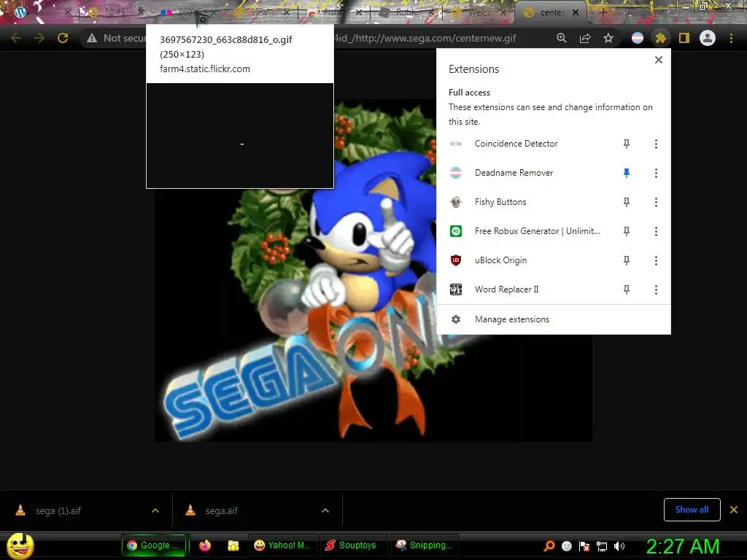The width and height of the screenshot is (747, 560).
Task: Close the Extensions popup
Action: tap(659, 60)
